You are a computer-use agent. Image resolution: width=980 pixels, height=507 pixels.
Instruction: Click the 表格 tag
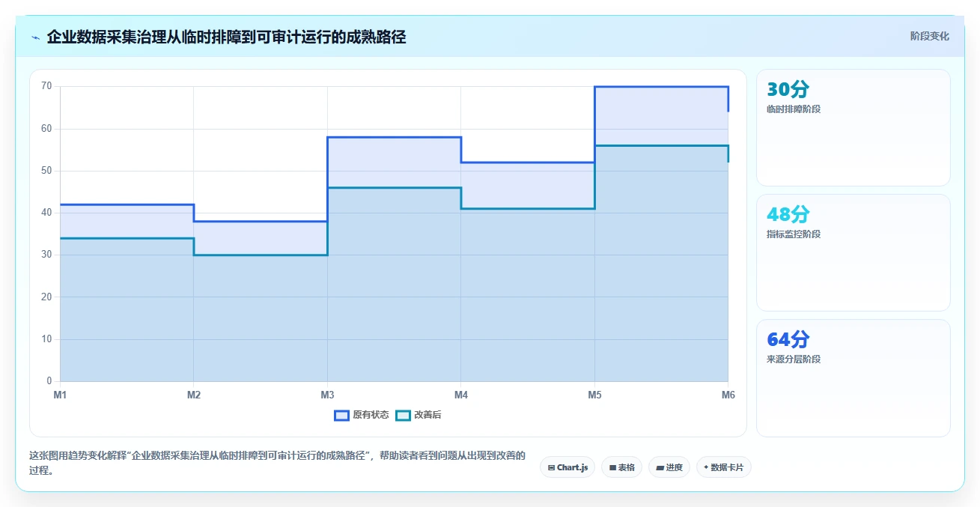621,467
